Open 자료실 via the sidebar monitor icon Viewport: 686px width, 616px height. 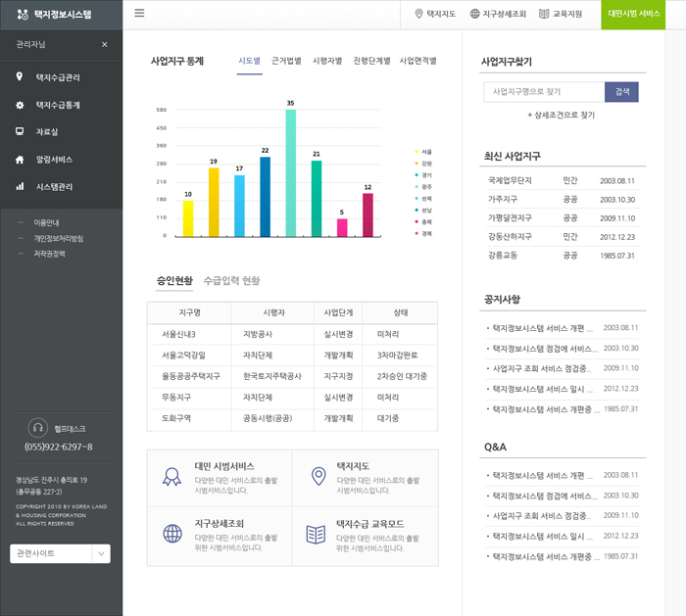pyautogui.click(x=20, y=131)
